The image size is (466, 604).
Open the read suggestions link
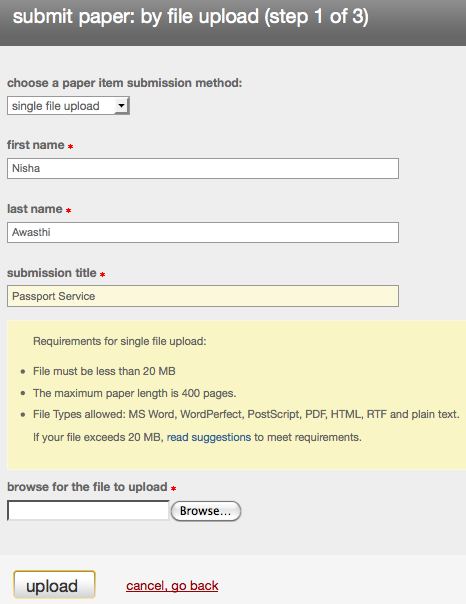tap(209, 437)
